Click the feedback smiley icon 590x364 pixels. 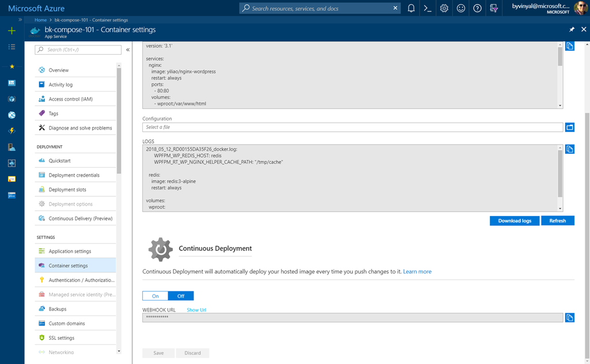pos(461,9)
